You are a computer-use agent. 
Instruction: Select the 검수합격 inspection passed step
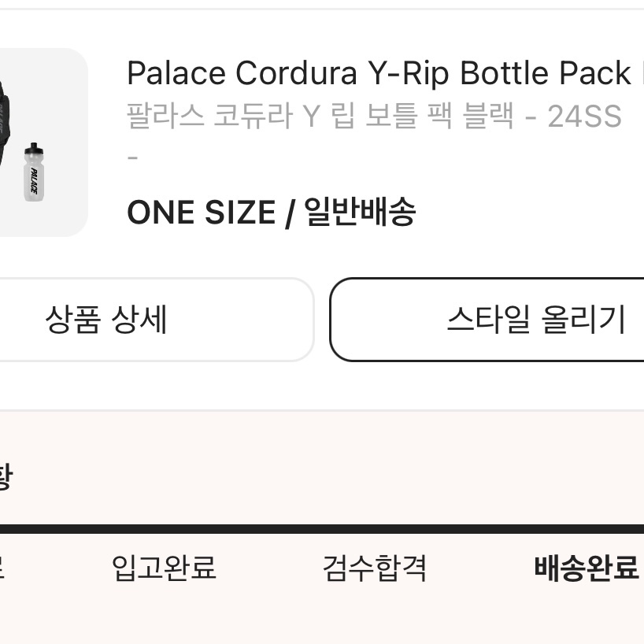tap(374, 568)
